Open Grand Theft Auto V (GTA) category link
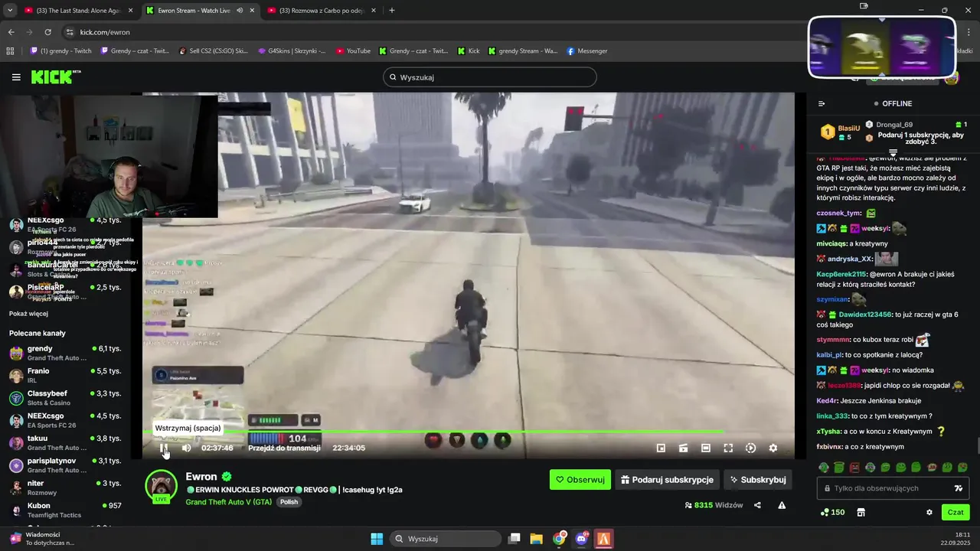 pyautogui.click(x=228, y=502)
